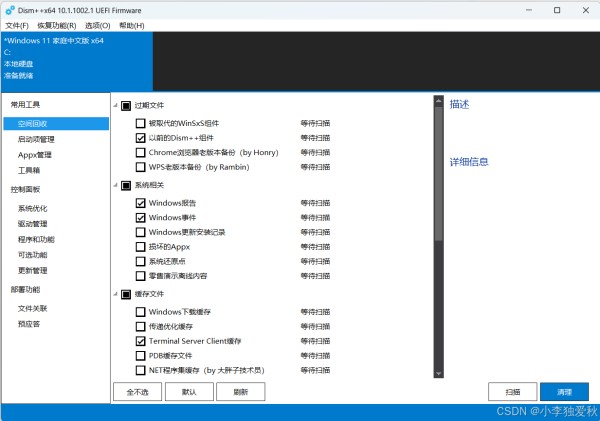This screenshot has height=421, width=600.
Task: Click the 控制面板 section header
Action: [25, 189]
